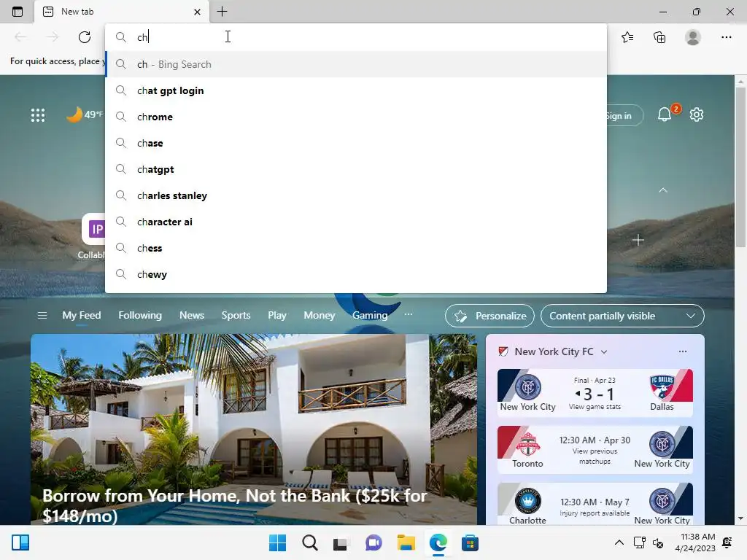Show hidden system tray icons
The image size is (747, 560).
point(619,542)
